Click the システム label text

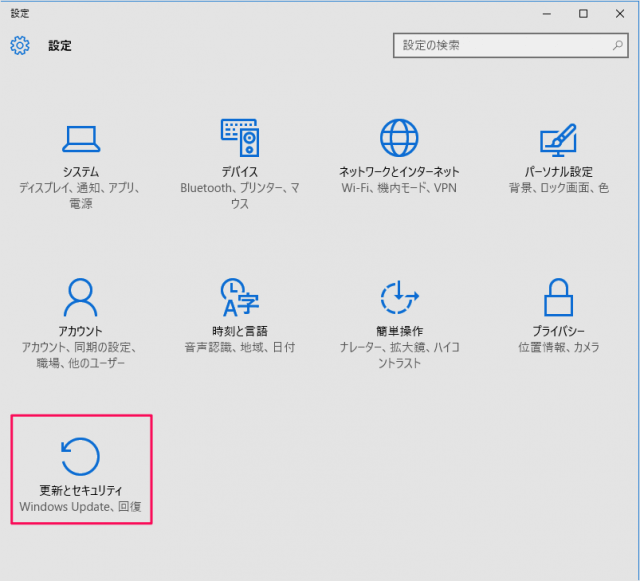(x=80, y=172)
